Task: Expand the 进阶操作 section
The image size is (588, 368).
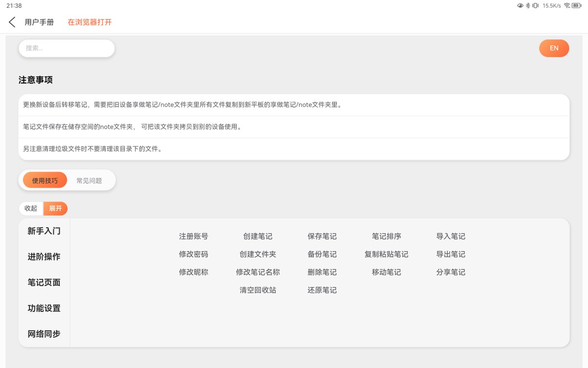Action: 44,257
